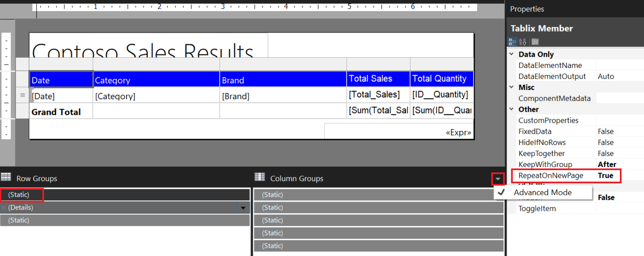The height and width of the screenshot is (256, 644).
Task: Collapse the Data Only property category
Action: click(511, 54)
